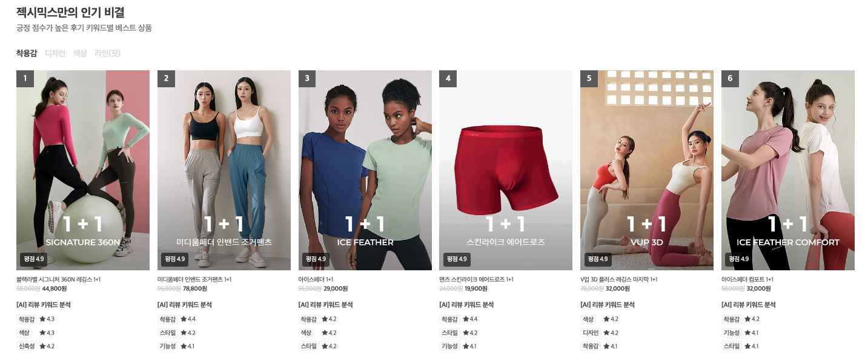View the Ice Feather product photo
The image size is (868, 363).
point(365,170)
